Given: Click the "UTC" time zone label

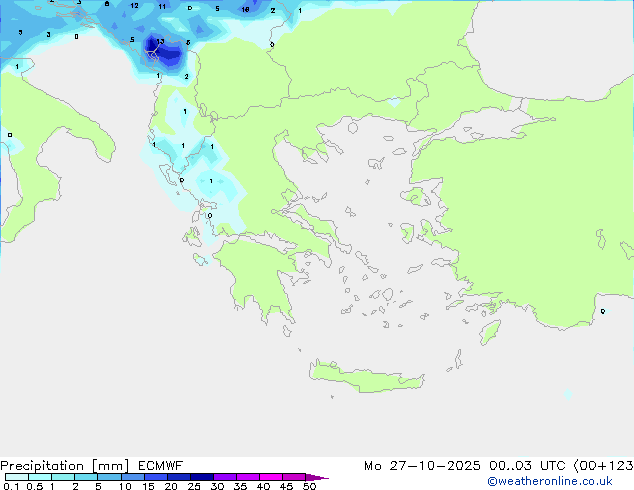Looking at the screenshot, I should point(552,466).
